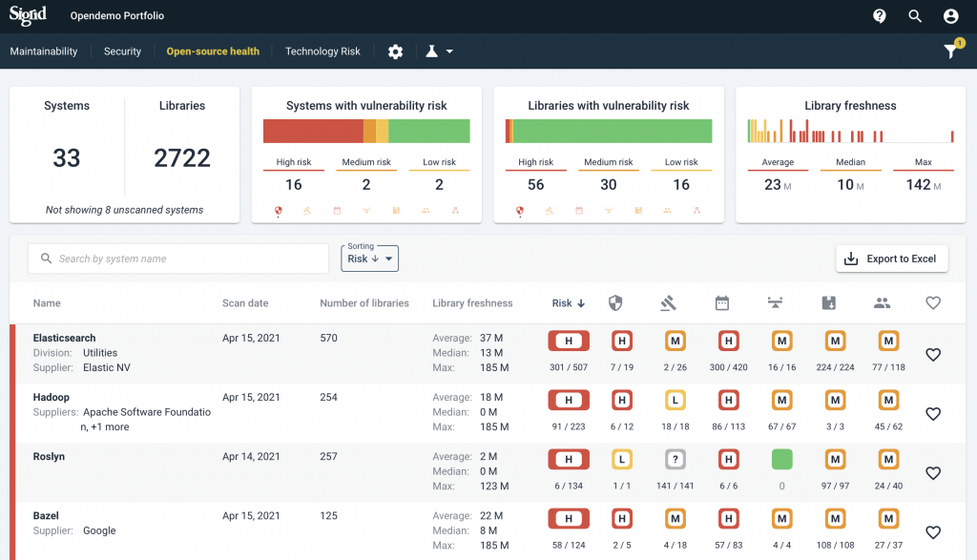Select license gavel icon under Systems with vulnerability risk
Image resolution: width=977 pixels, height=560 pixels.
pyautogui.click(x=307, y=211)
